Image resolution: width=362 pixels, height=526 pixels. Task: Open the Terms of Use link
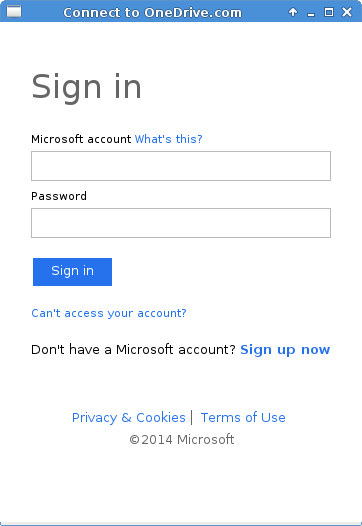point(243,417)
